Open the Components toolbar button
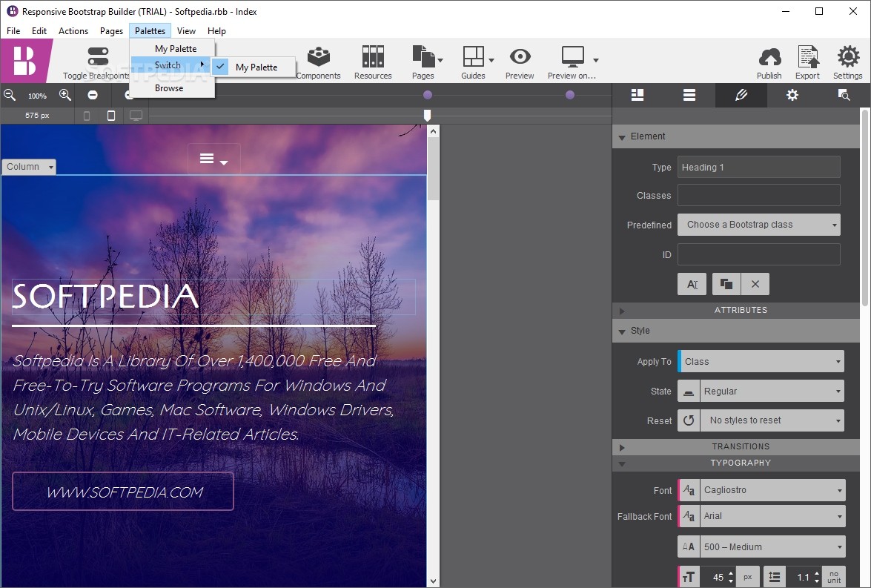 tap(318, 63)
